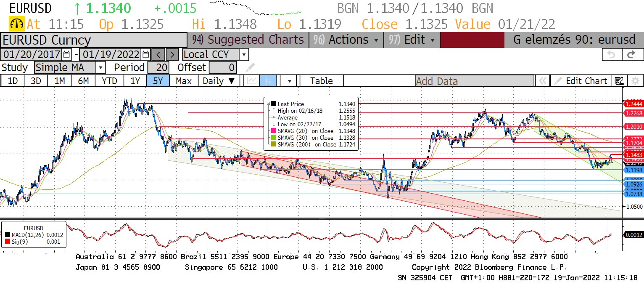Click the pencil icon next to Offset

coord(251,67)
